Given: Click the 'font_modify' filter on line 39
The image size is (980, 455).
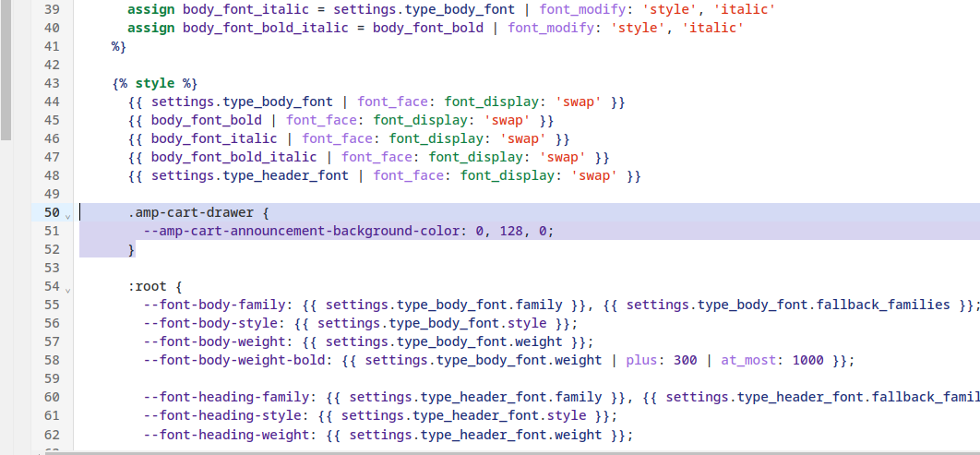Looking at the screenshot, I should 582,10.
